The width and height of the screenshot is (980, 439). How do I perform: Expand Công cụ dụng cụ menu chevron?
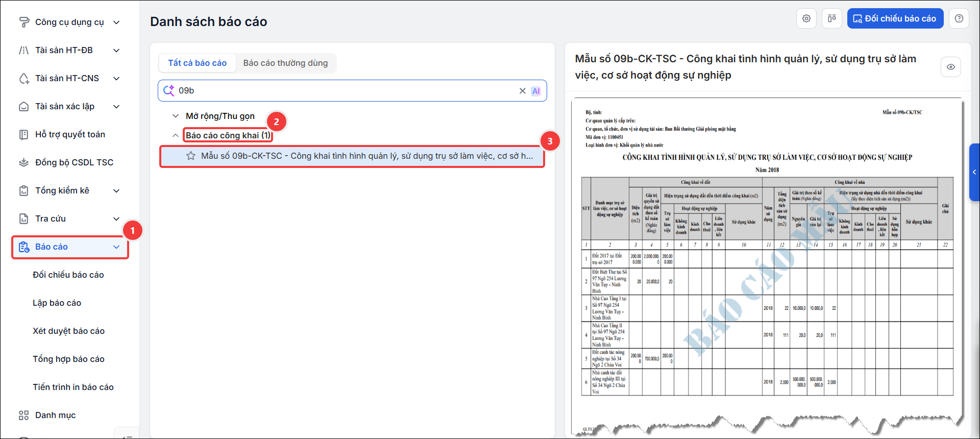[x=116, y=22]
